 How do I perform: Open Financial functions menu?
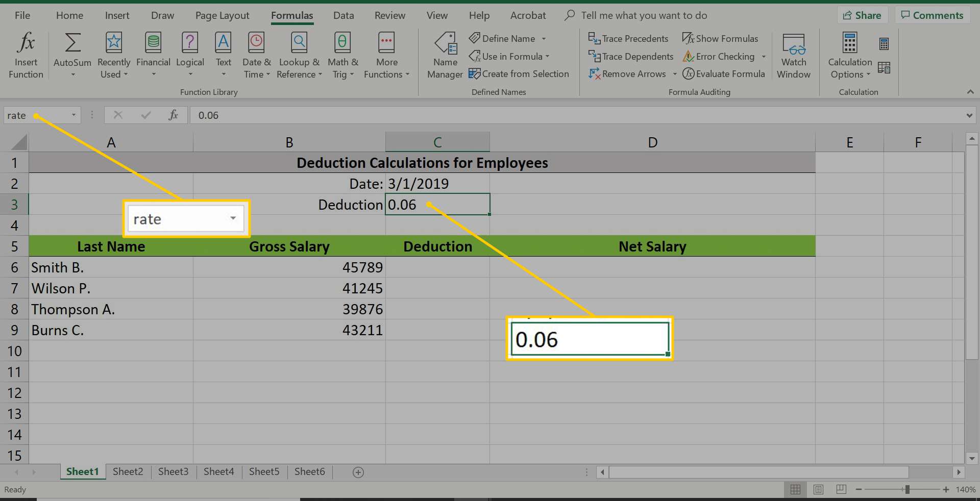(x=153, y=55)
